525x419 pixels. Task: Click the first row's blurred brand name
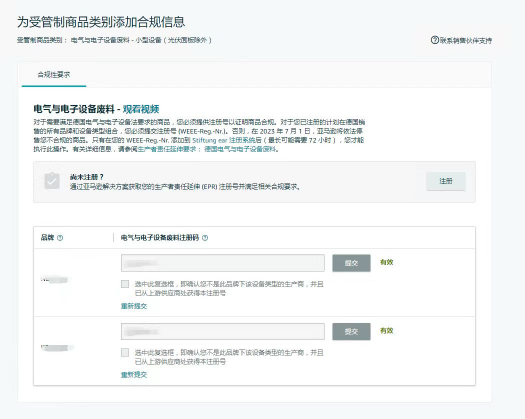point(55,279)
